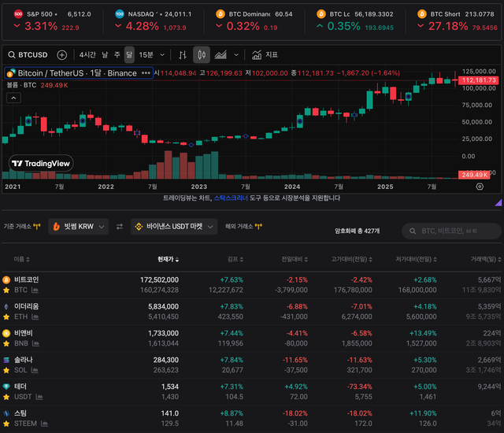Open ETH mini chart icon

coord(35,316)
